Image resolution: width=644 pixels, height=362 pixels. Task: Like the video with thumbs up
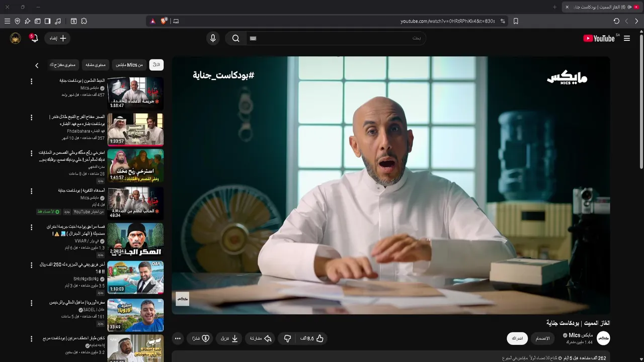(312, 339)
